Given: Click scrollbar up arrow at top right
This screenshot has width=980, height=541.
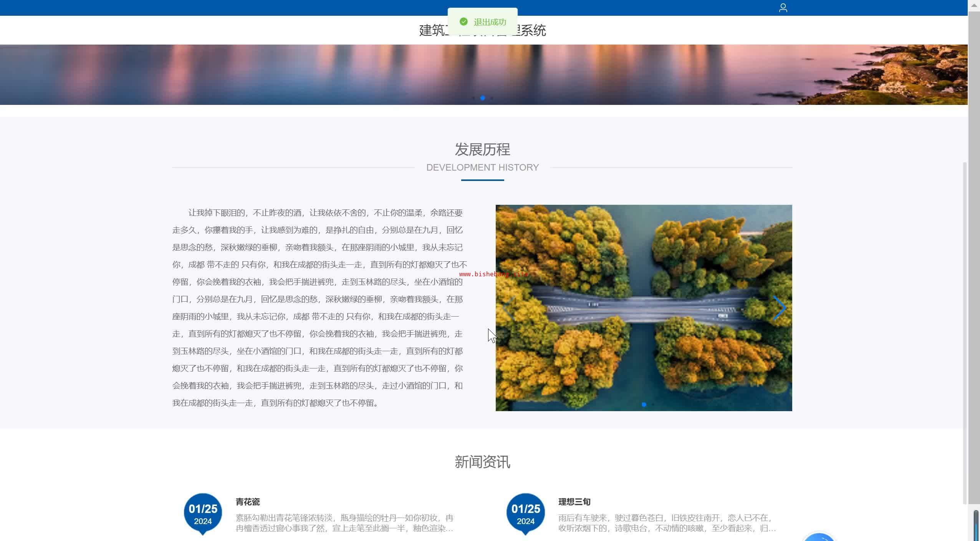Looking at the screenshot, I should [x=973, y=5].
